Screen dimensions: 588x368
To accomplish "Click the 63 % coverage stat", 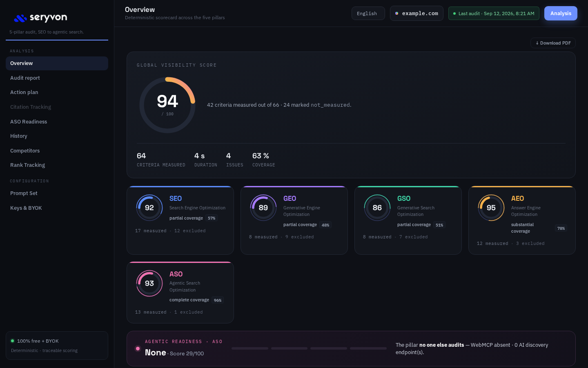I will coord(264,159).
